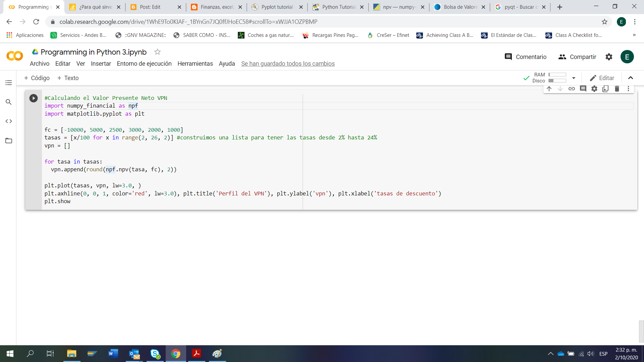Open the Entorno de ejecución menu
This screenshot has width=644, height=362.
tap(144, 64)
